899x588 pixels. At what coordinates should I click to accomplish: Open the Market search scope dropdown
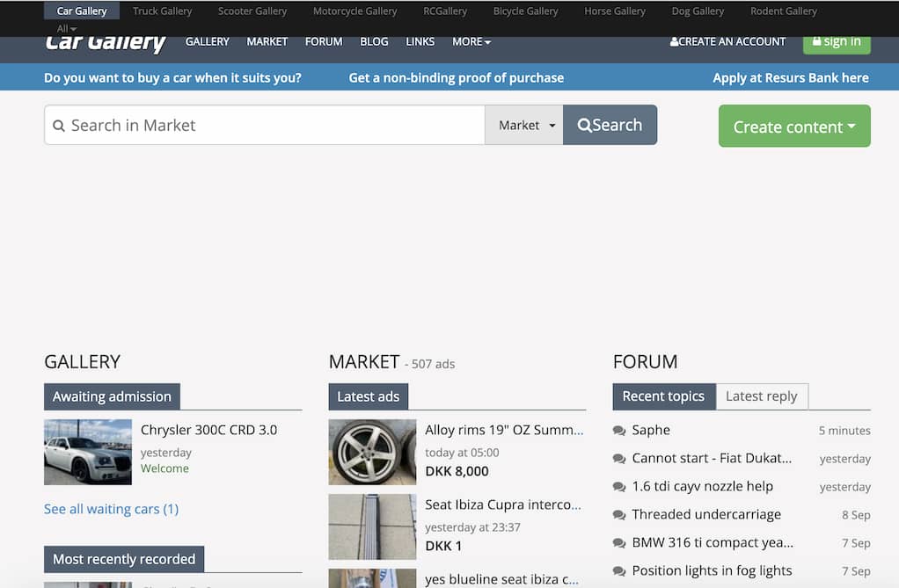point(524,125)
